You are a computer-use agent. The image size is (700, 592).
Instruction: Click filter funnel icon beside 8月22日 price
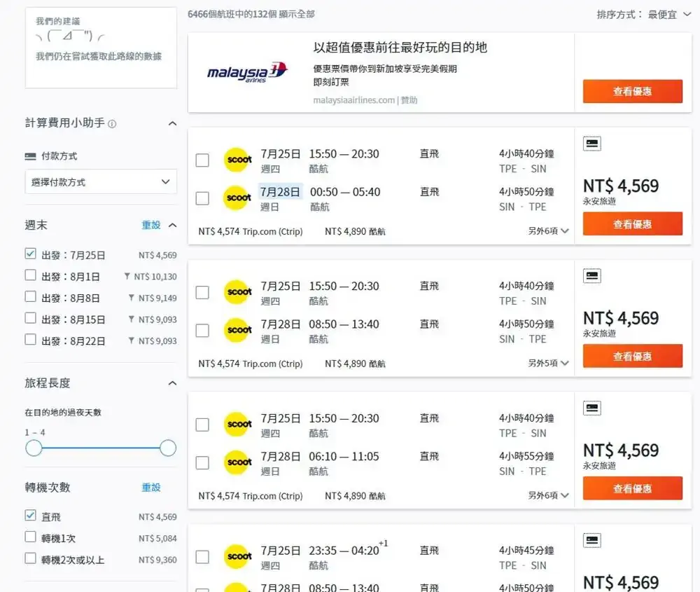pos(132,341)
